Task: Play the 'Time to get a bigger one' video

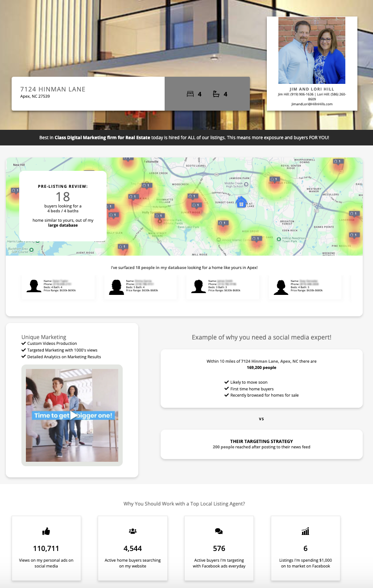Action: [x=74, y=415]
